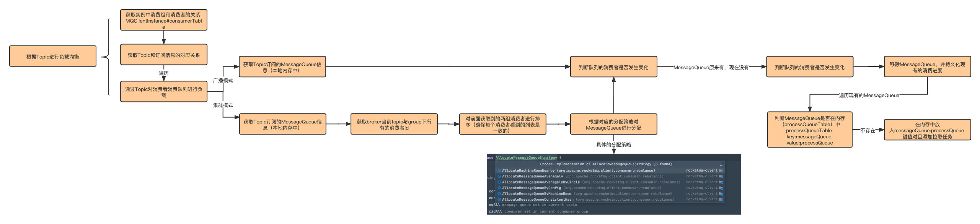Click module folder icon in AllocateMessageQueueAveragelyByCircle row
This screenshot has width=980, height=224.
click(x=721, y=182)
